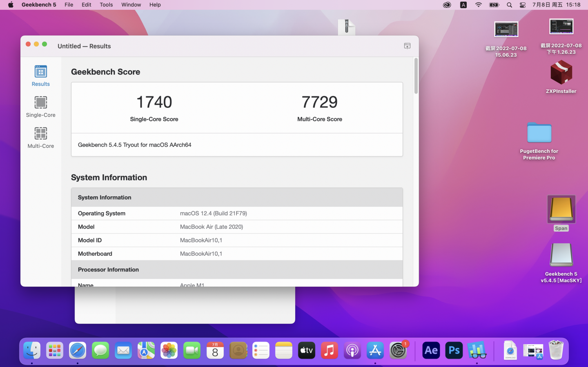Open the Trash in the Dock
The image size is (588, 367).
[x=556, y=350]
